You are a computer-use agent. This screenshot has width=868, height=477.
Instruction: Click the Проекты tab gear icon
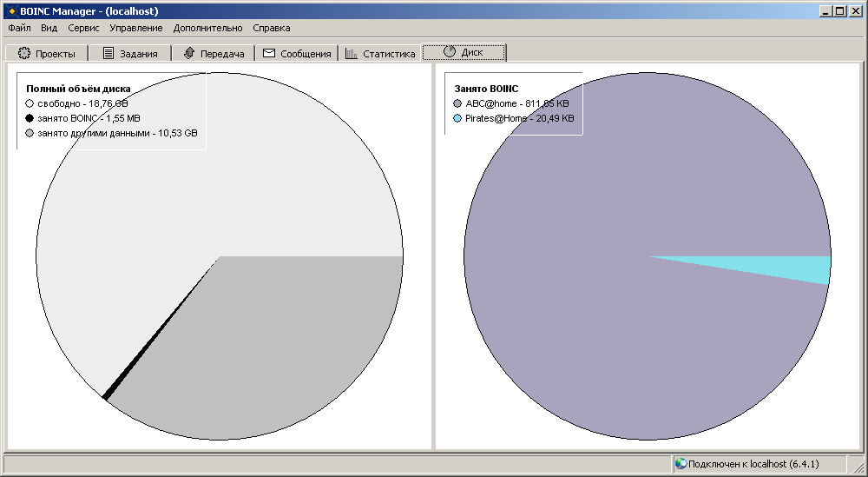click(x=24, y=53)
